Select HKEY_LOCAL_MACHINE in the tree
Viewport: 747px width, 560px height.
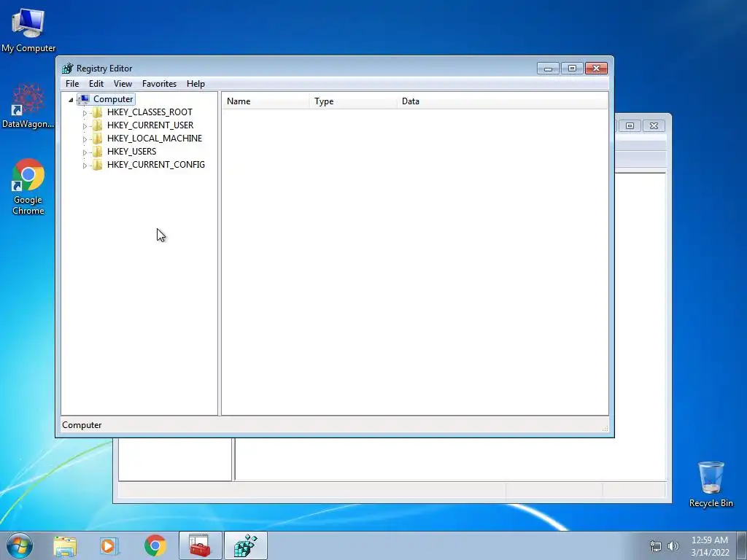(155, 138)
